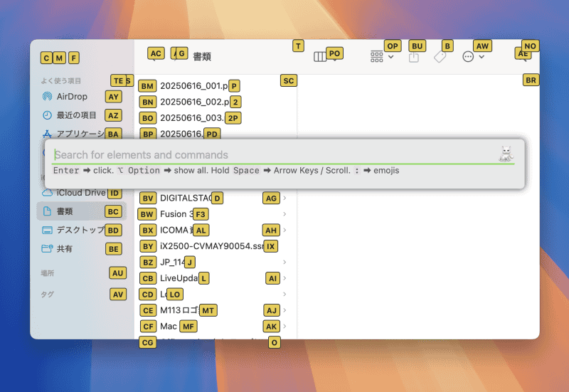Select the DIGITALSTA folder name
Screen dimensions: 569x392
[x=186, y=198]
